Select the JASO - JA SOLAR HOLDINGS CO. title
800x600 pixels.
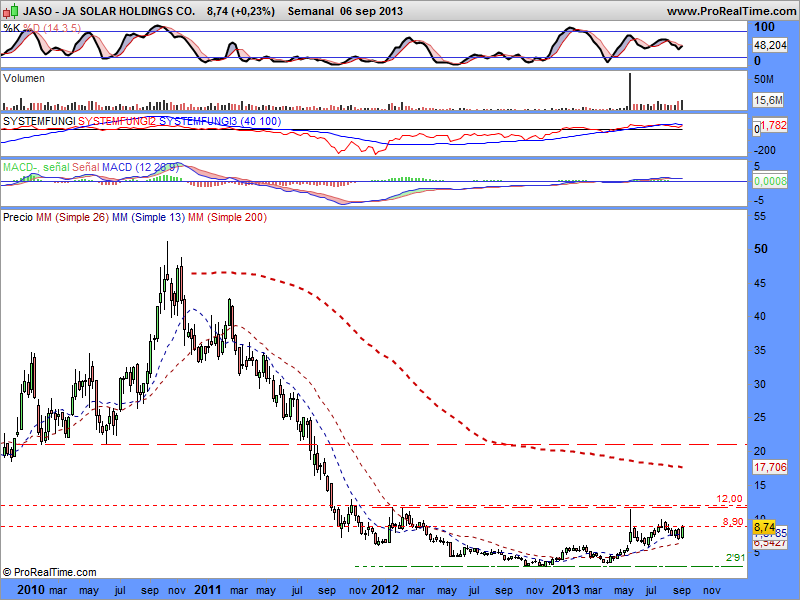tap(109, 11)
